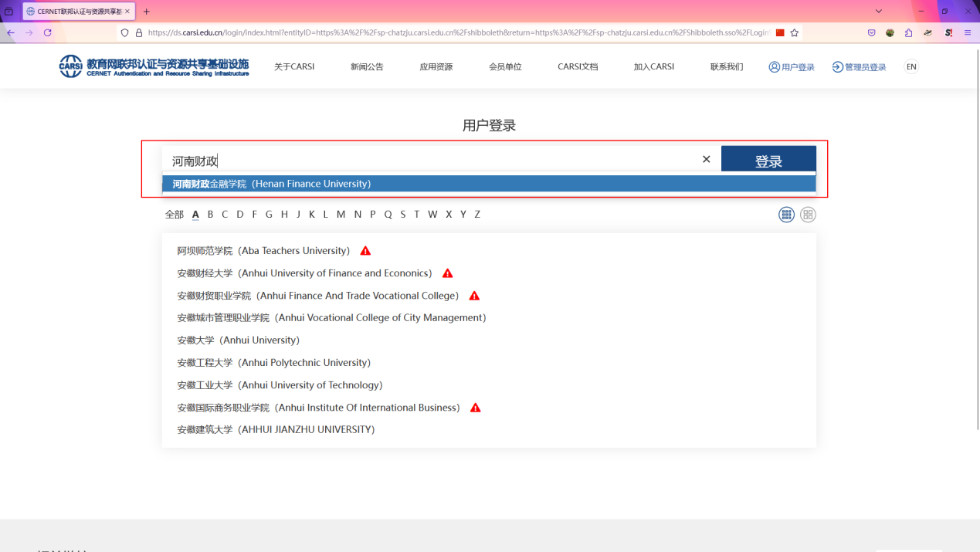980x552 pixels.
Task: Open the Firefox hamburger menu
Action: click(968, 32)
